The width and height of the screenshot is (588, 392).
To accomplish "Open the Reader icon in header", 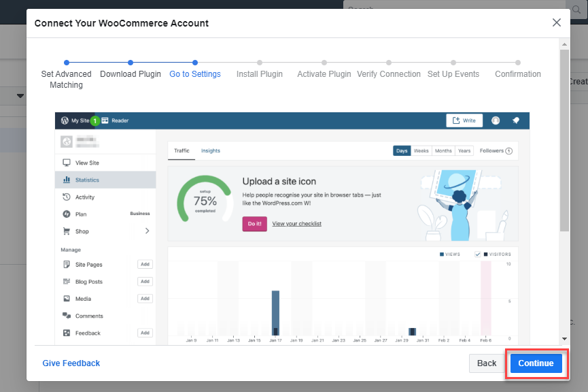I will [105, 120].
